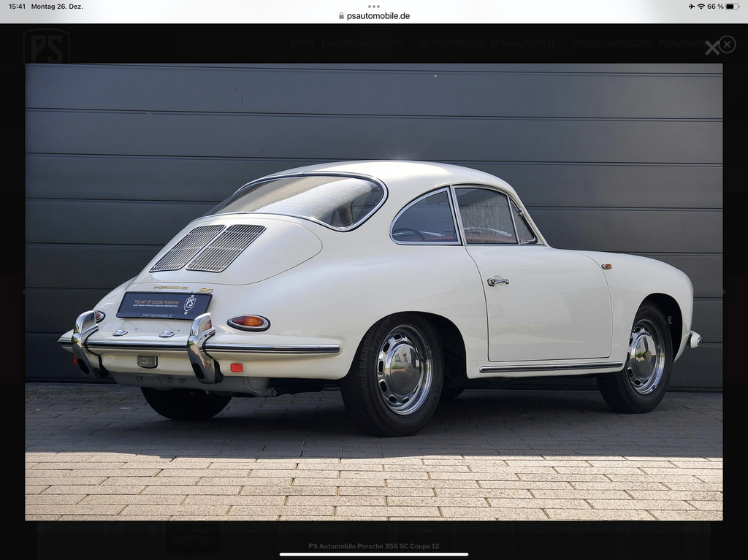Open the FAHRZEUGANGEBOTE chevron arrow

pyautogui.click(x=410, y=45)
